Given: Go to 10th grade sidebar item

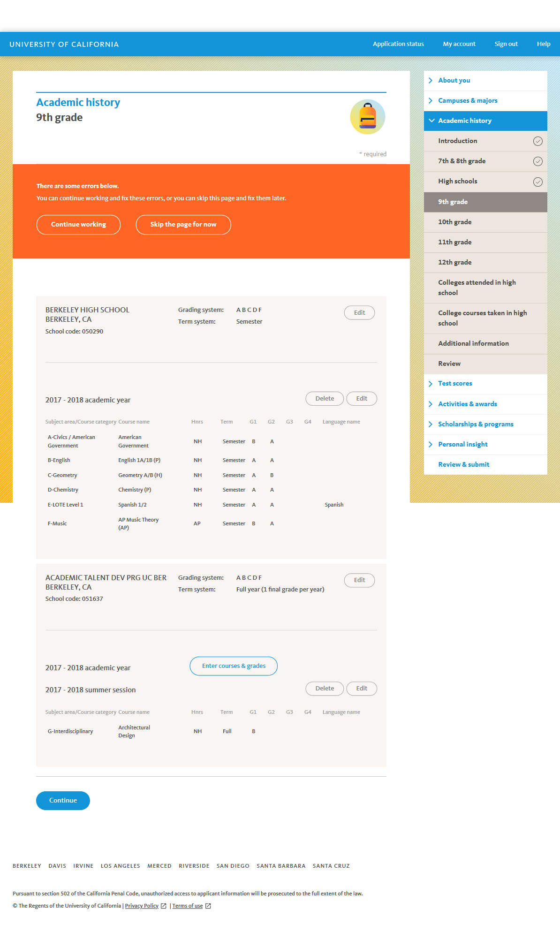Looking at the screenshot, I should pyautogui.click(x=485, y=222).
